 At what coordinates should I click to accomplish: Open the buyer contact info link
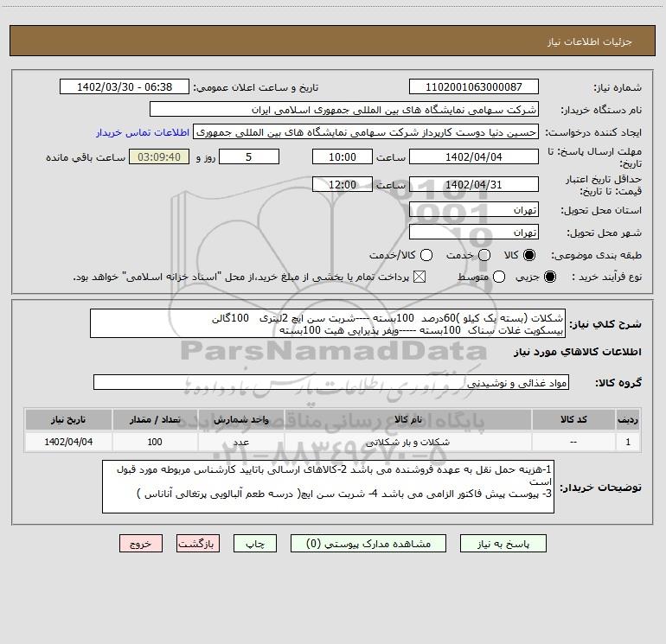[x=143, y=132]
